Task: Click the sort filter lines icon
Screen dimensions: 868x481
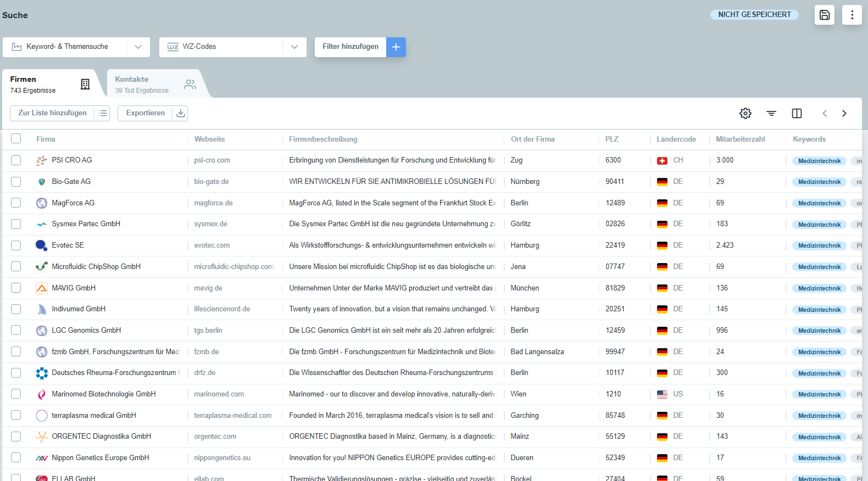Action: 771,113
